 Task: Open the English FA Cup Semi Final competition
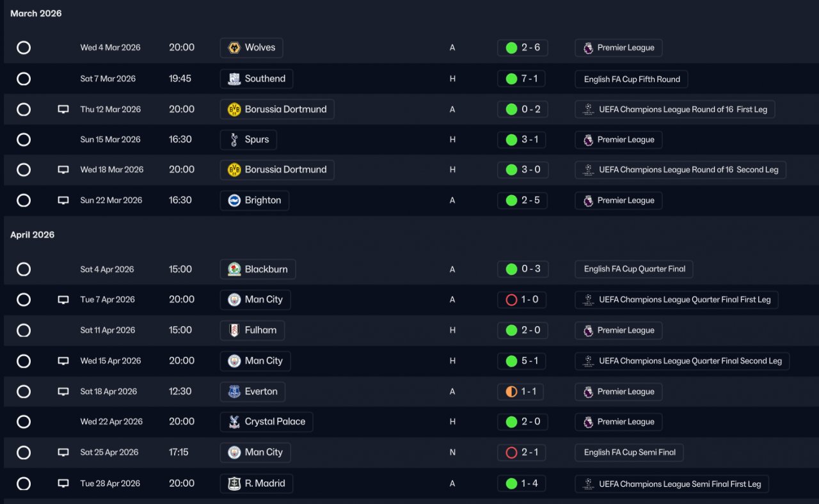tap(629, 452)
